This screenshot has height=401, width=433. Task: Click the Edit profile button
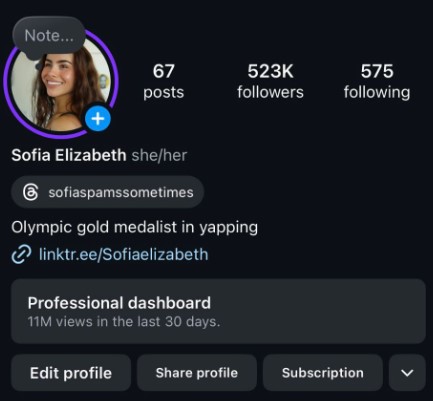click(x=71, y=373)
